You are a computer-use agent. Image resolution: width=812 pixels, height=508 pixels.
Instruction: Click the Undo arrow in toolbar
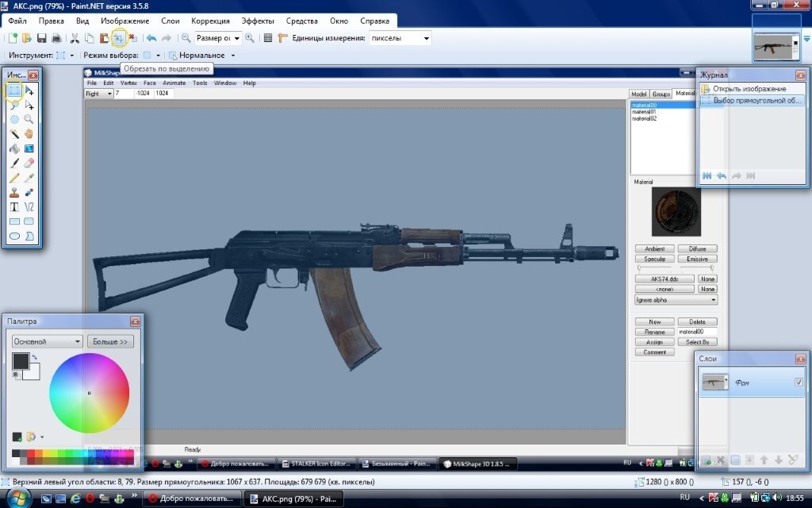tap(151, 38)
